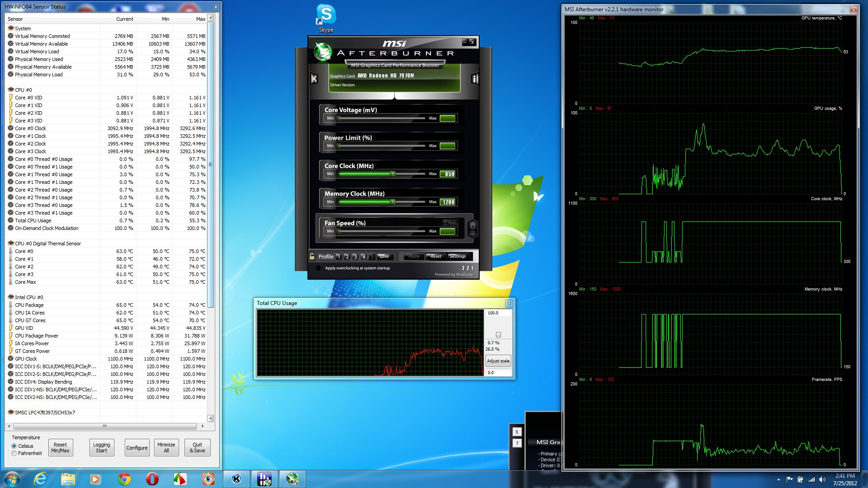Click the Current column header
This screenshot has height=488, width=868.
tap(118, 19)
